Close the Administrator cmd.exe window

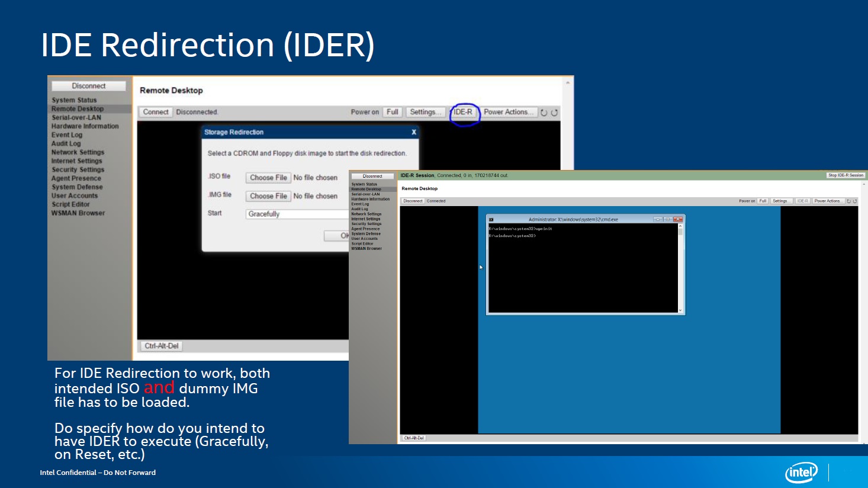point(678,219)
